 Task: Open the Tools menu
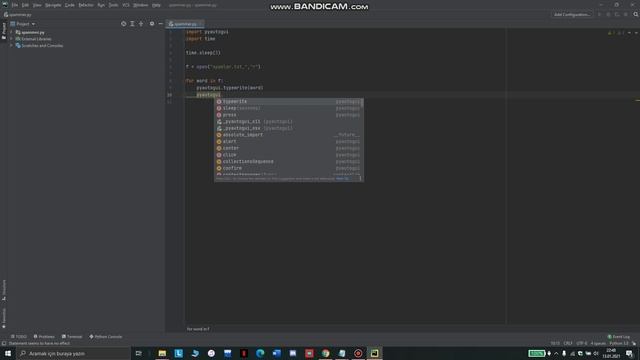pyautogui.click(x=113, y=5)
